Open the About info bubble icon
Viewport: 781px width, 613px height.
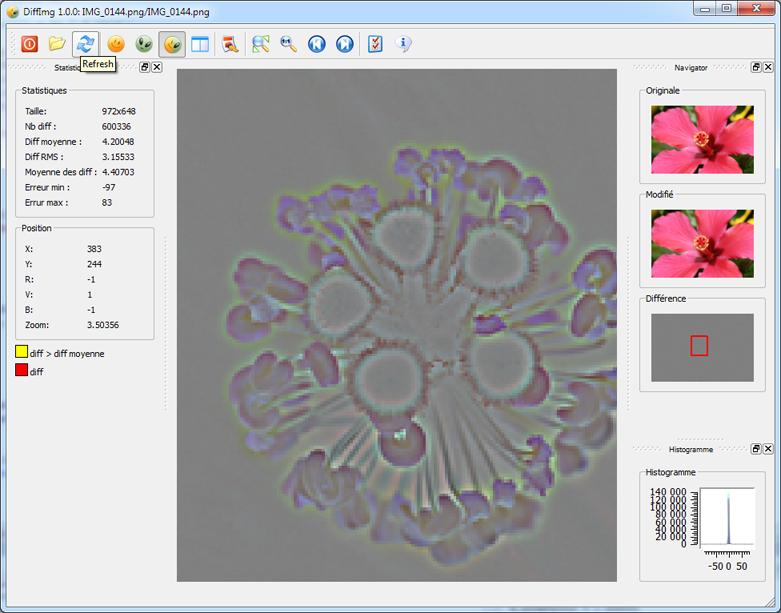(404, 44)
